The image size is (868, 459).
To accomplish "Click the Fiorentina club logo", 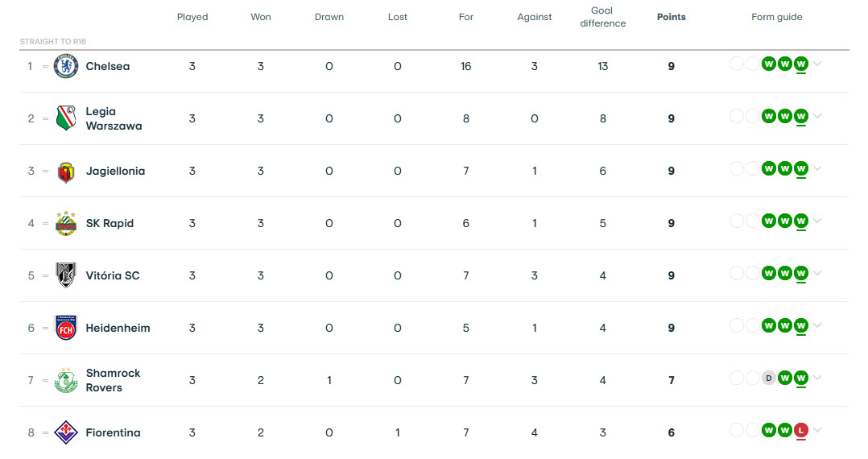I will click(65, 432).
